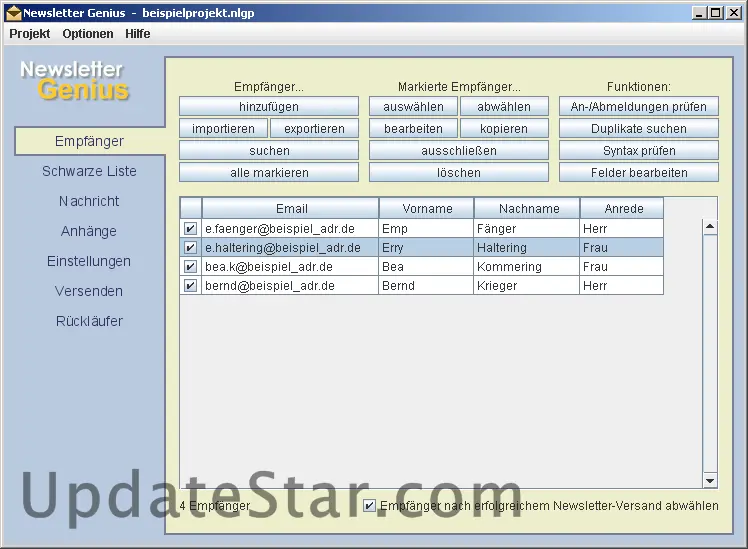Click the Newsletter Genius title bar envelope icon

pyautogui.click(x=13, y=13)
